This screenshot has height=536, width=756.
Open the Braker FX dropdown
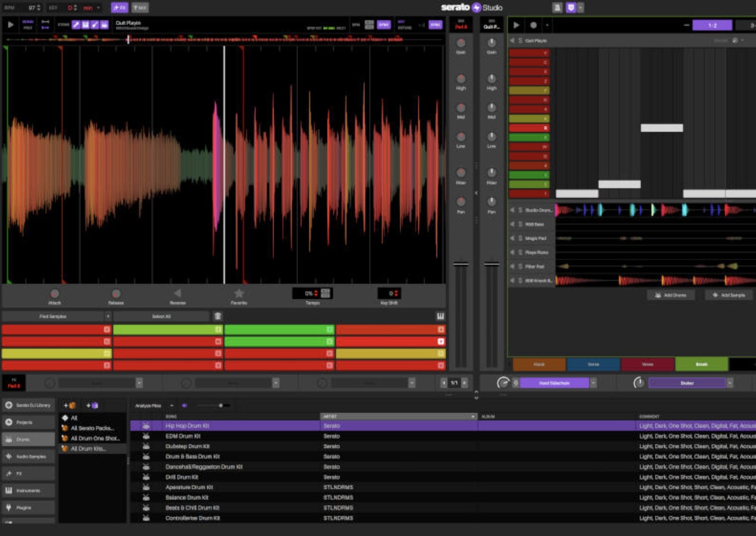[730, 383]
